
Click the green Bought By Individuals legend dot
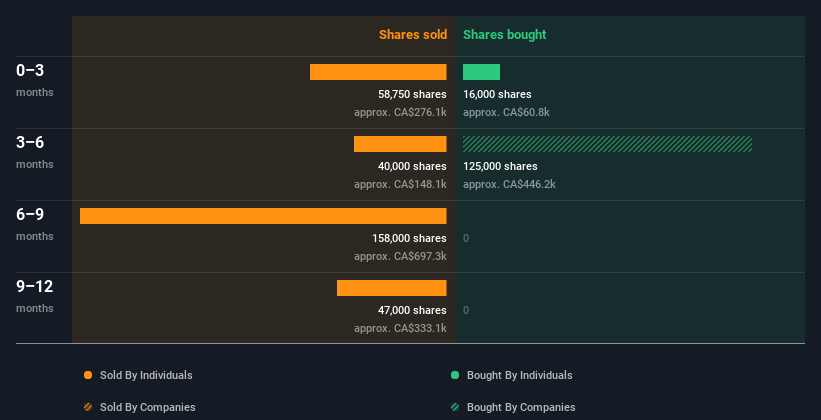455,375
